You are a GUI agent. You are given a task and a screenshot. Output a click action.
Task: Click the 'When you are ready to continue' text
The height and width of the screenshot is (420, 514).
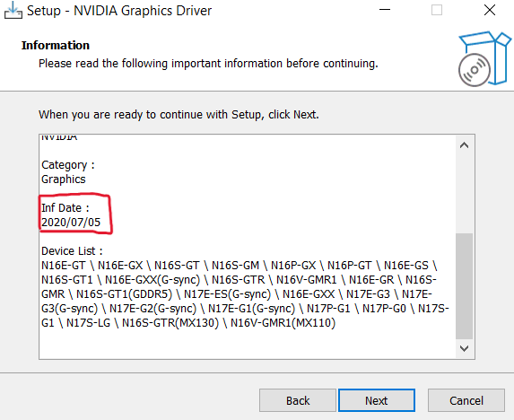tap(179, 115)
